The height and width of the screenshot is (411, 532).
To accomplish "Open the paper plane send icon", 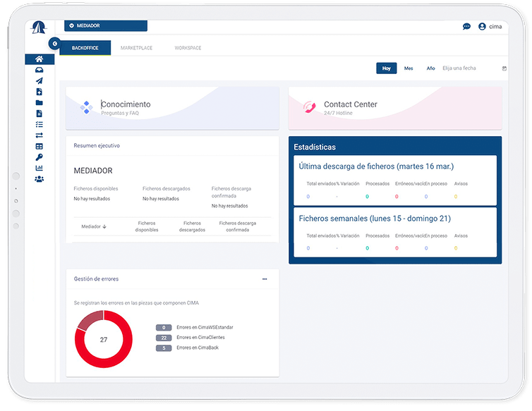I will click(x=40, y=81).
